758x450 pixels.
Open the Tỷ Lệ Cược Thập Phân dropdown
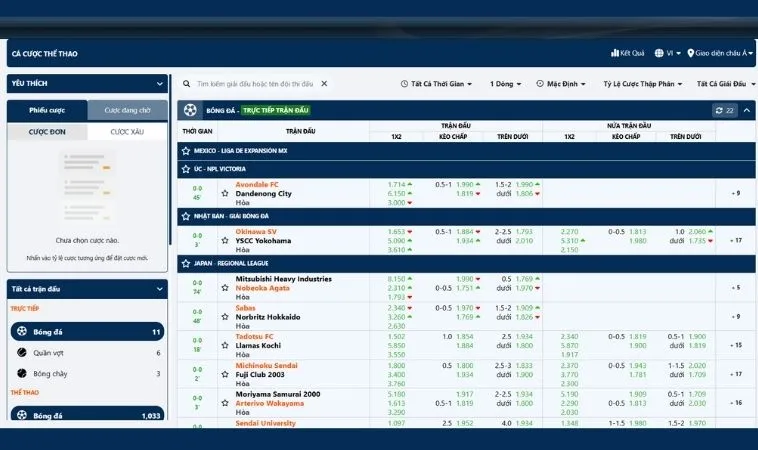tap(643, 84)
